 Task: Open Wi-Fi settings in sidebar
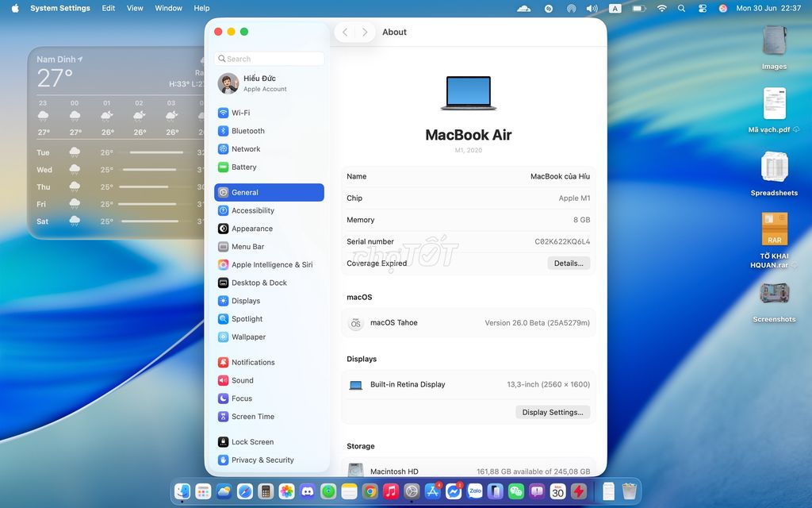(269, 113)
